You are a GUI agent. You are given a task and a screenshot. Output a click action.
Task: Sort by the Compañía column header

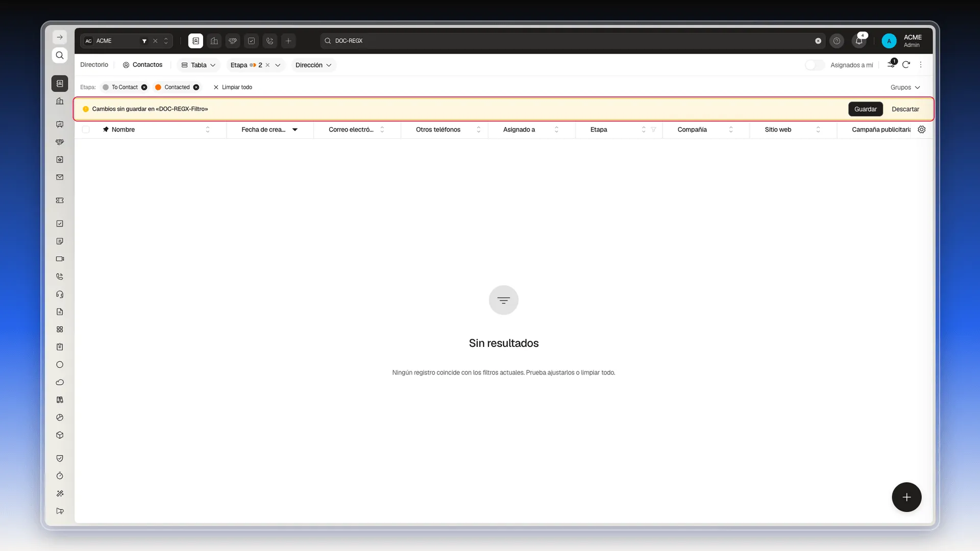point(692,130)
